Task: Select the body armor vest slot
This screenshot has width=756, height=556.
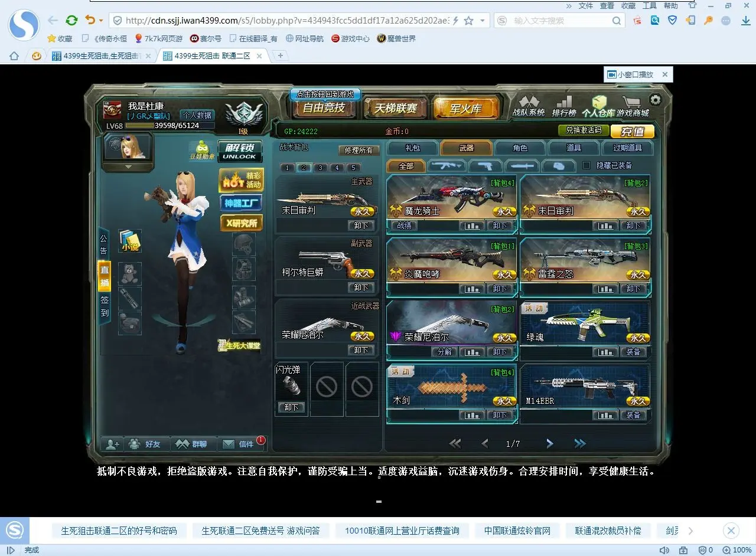Action: [244, 269]
